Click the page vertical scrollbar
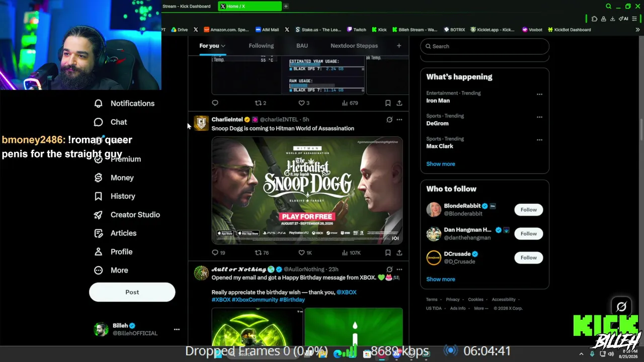Image resolution: width=644 pixels, height=362 pixels. point(641,131)
